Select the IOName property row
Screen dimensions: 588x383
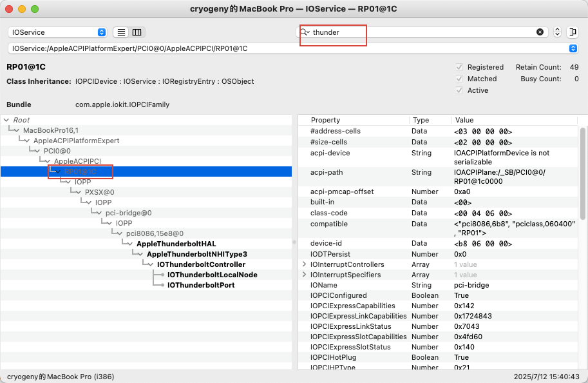pos(438,285)
